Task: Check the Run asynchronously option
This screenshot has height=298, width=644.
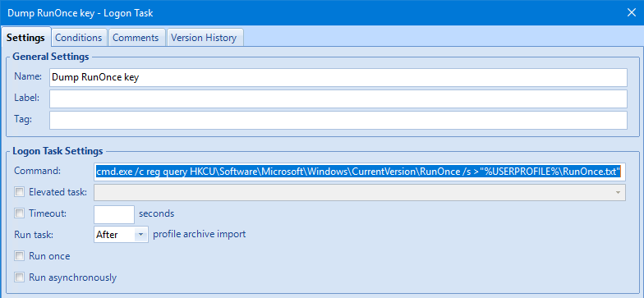Action: pos(20,277)
